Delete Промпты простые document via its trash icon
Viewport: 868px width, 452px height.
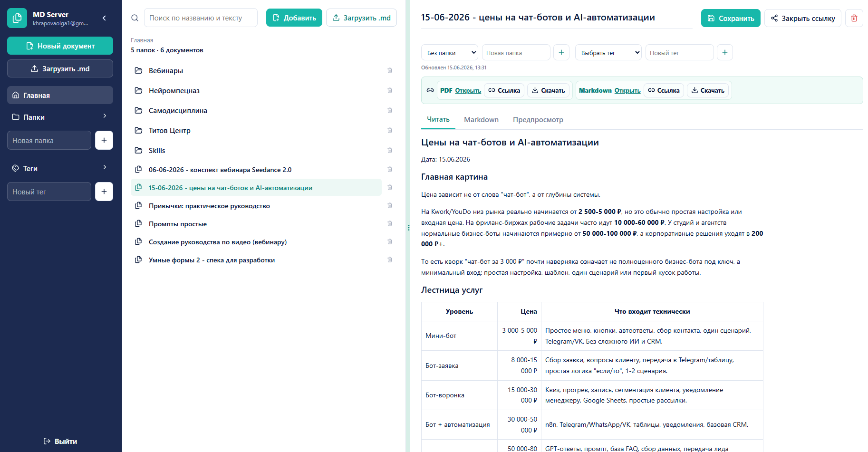click(390, 223)
